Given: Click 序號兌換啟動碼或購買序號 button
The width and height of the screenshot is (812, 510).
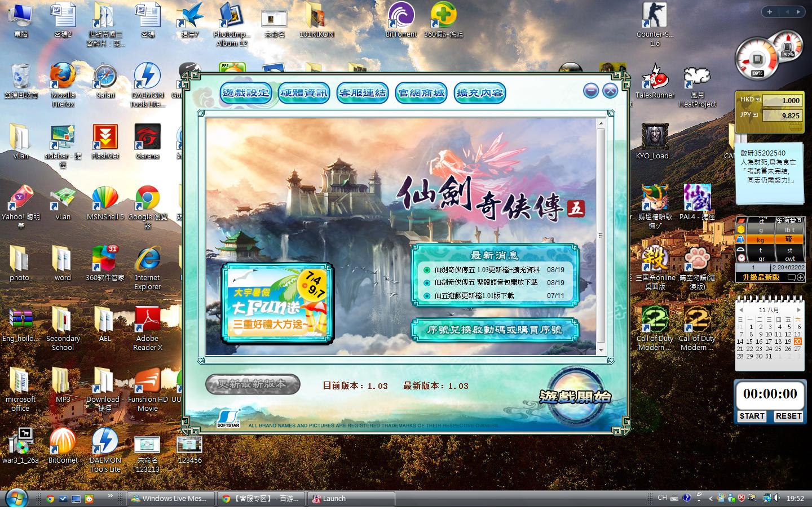Looking at the screenshot, I should tap(495, 330).
